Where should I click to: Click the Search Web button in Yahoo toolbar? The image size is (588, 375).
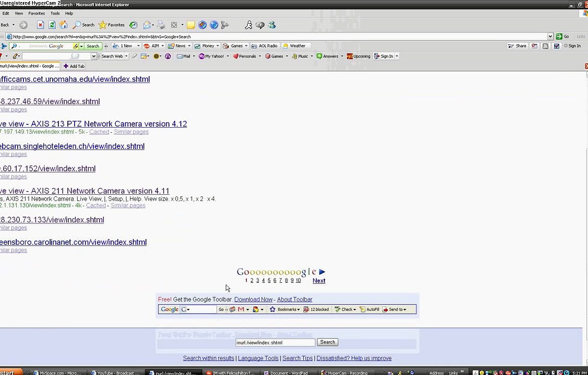112,56
